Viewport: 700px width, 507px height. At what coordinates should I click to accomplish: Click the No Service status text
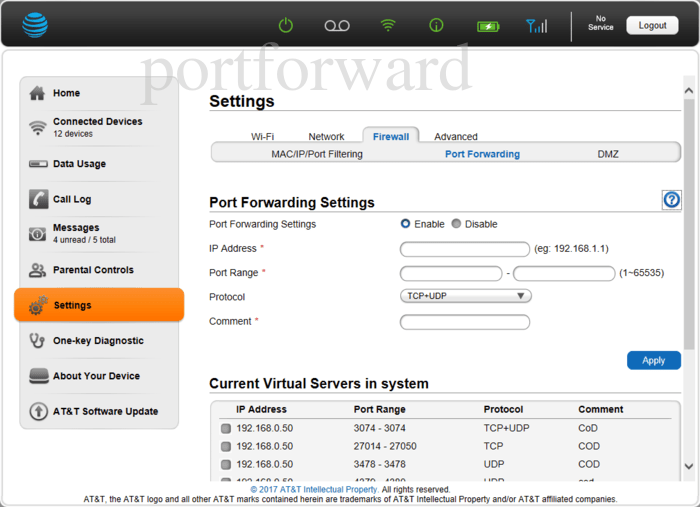600,23
